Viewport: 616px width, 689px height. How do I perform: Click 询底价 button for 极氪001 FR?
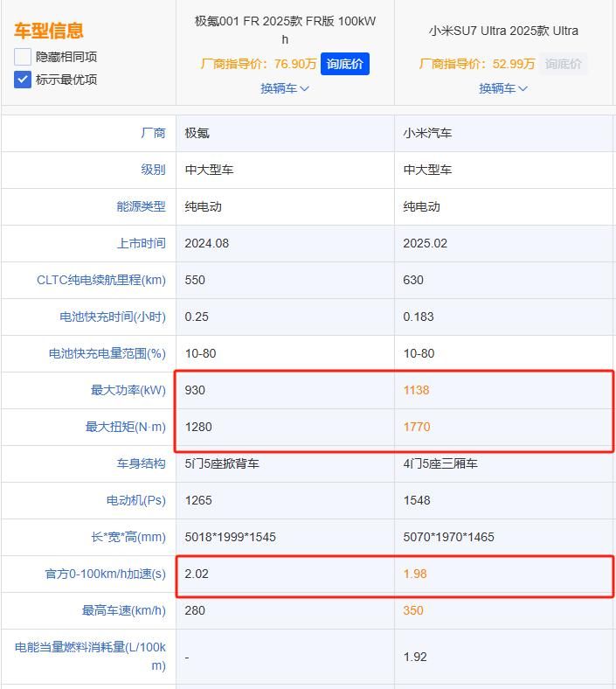pyautogui.click(x=344, y=64)
